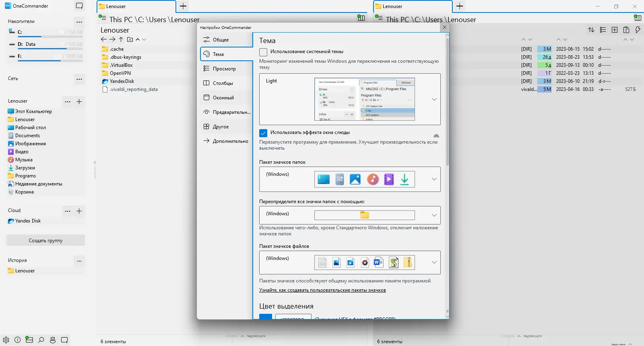The width and height of the screenshot is (644, 346).
Task: Navigate up with the up arrow in left pane
Action: [x=121, y=39]
